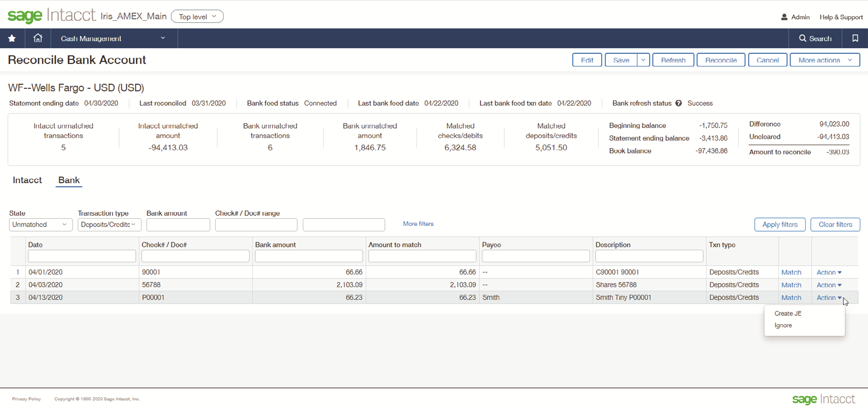Click Book balance value -97,436.86
The height and width of the screenshot is (408, 868).
(711, 151)
